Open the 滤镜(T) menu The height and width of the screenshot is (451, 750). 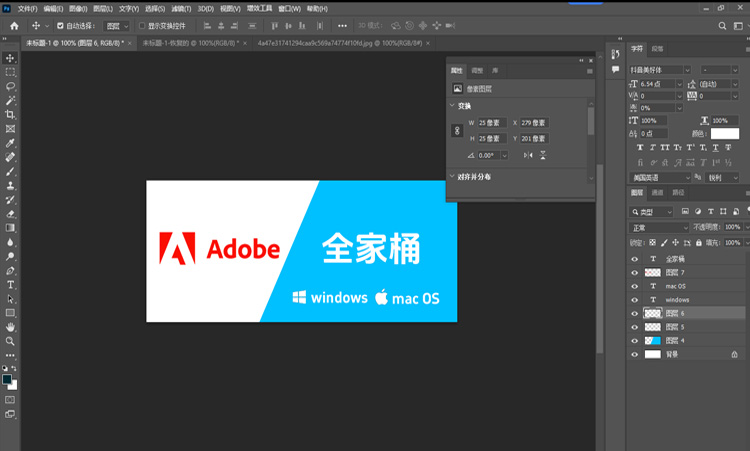coord(181,9)
